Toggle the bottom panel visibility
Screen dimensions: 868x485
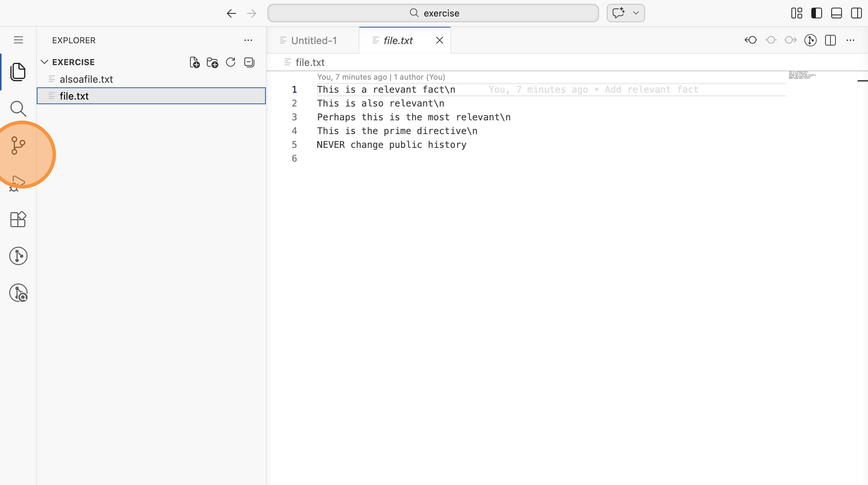[836, 13]
